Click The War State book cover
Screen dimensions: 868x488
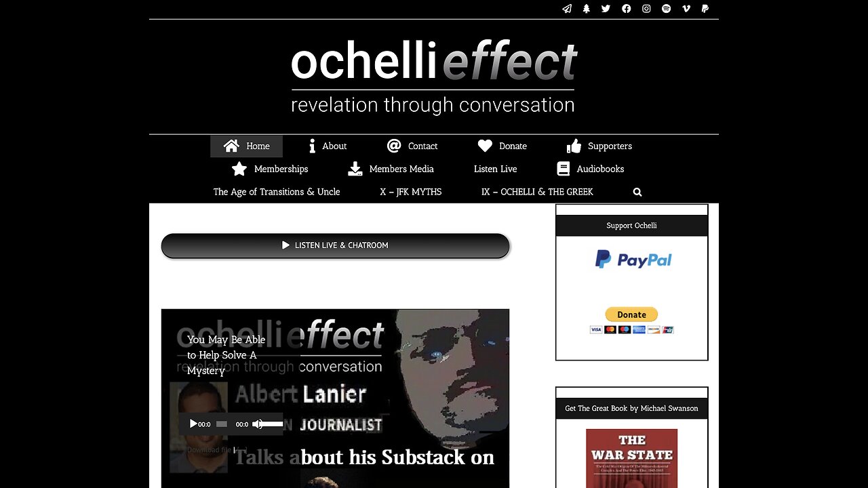coord(631,458)
